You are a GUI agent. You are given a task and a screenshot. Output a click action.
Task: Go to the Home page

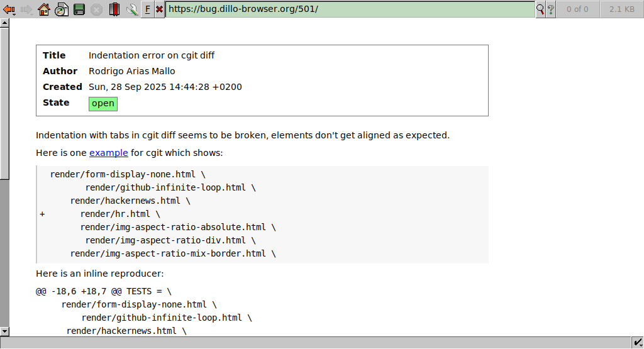click(x=43, y=9)
